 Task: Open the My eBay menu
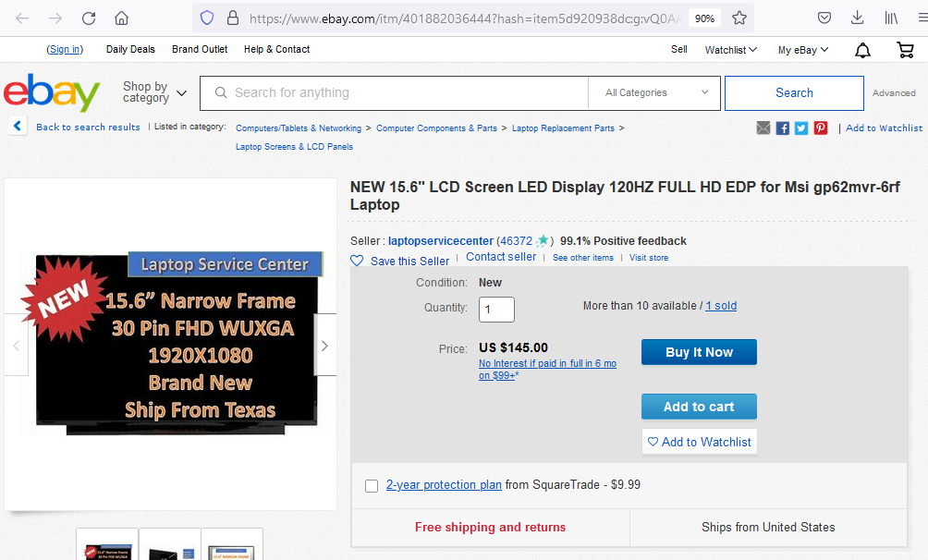(803, 50)
